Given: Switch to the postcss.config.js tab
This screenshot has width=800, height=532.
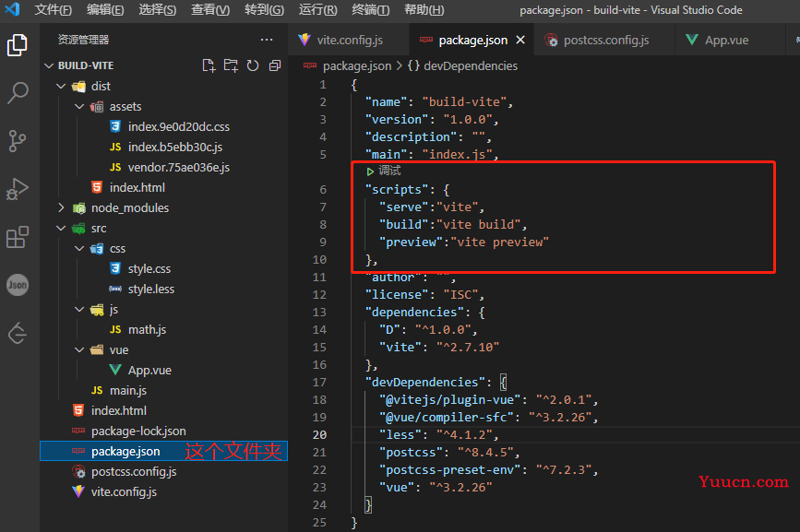Looking at the screenshot, I should pyautogui.click(x=605, y=40).
